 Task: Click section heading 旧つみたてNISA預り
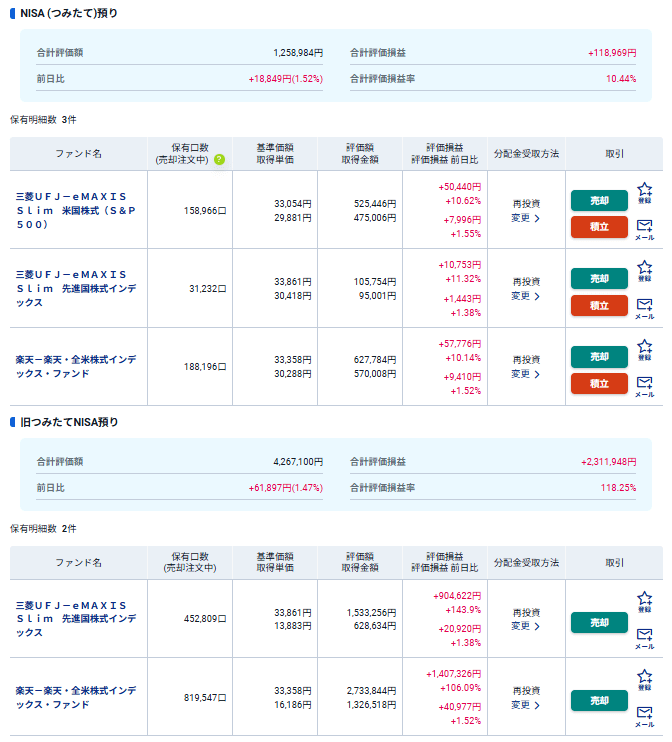click(x=69, y=422)
